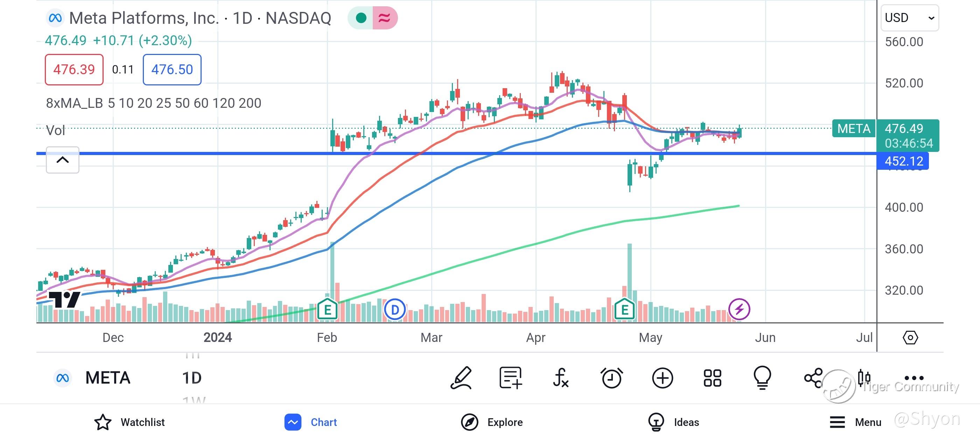
Task: Click the 476.50 buy price button
Action: pos(172,70)
